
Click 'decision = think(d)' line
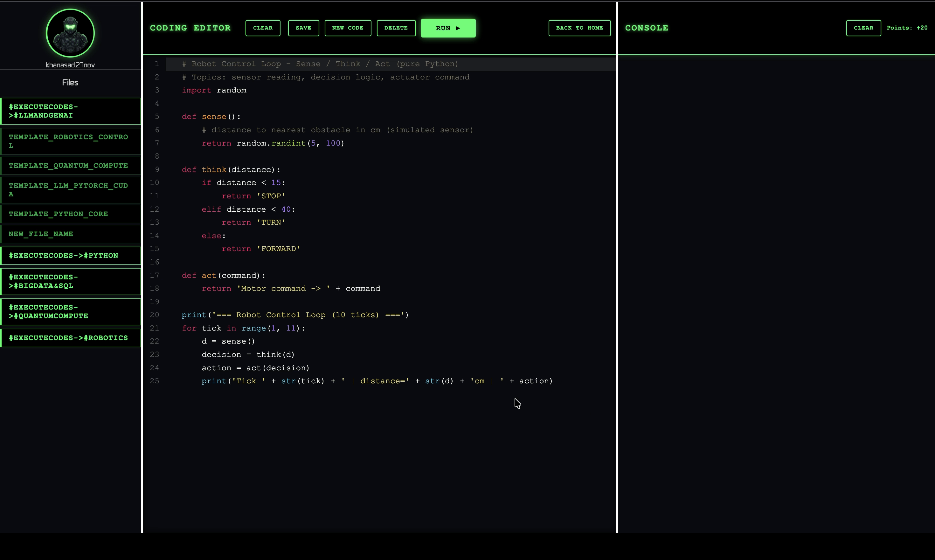(x=248, y=354)
